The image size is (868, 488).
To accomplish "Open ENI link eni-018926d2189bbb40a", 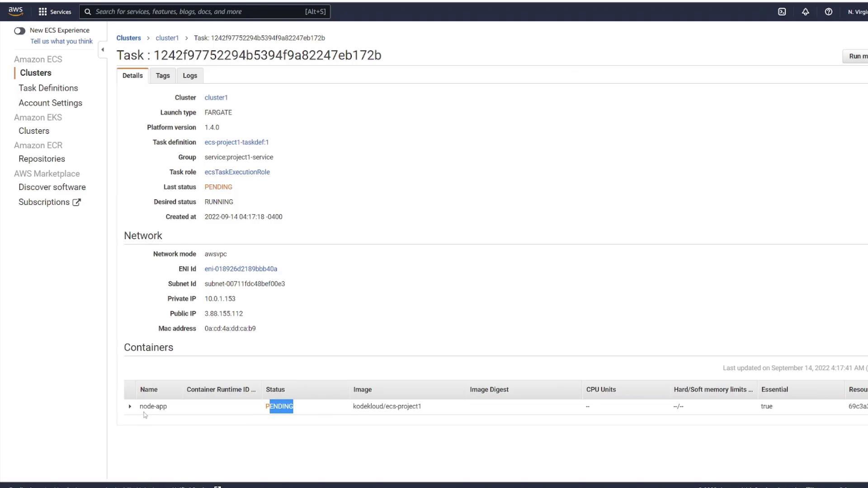I will tap(241, 269).
